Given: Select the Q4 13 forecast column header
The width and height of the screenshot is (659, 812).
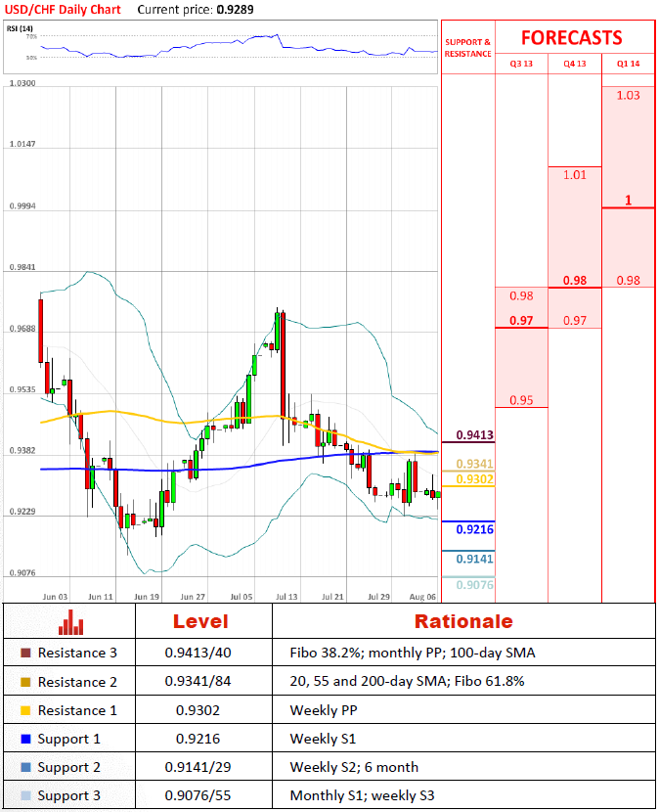Looking at the screenshot, I should click(x=575, y=64).
